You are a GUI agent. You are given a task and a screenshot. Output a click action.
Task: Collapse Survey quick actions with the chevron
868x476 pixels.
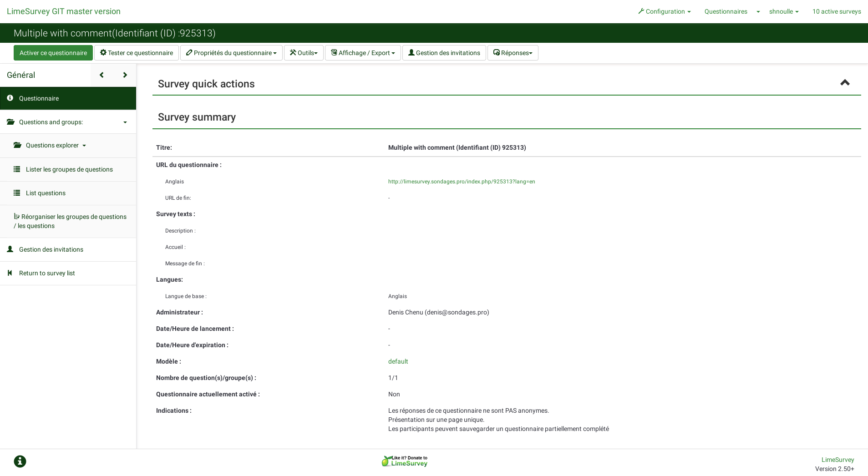point(845,83)
